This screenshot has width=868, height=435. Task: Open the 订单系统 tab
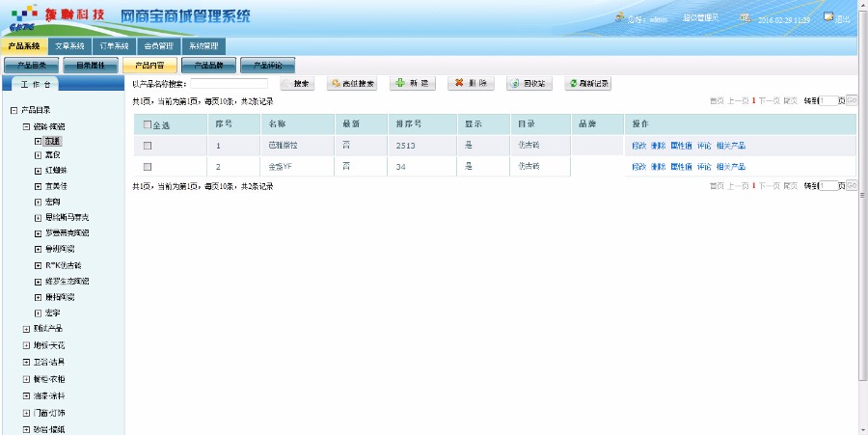pyautogui.click(x=114, y=46)
